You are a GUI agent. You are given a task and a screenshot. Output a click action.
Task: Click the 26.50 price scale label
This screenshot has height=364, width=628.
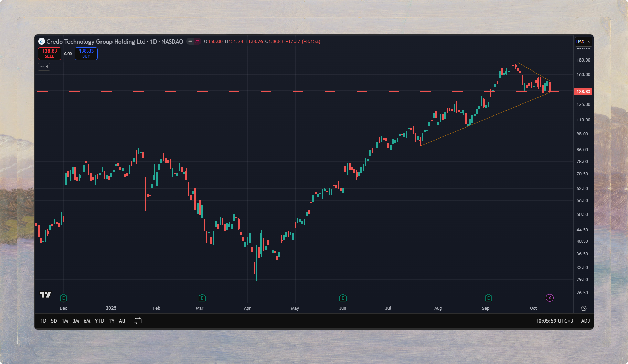(582, 293)
